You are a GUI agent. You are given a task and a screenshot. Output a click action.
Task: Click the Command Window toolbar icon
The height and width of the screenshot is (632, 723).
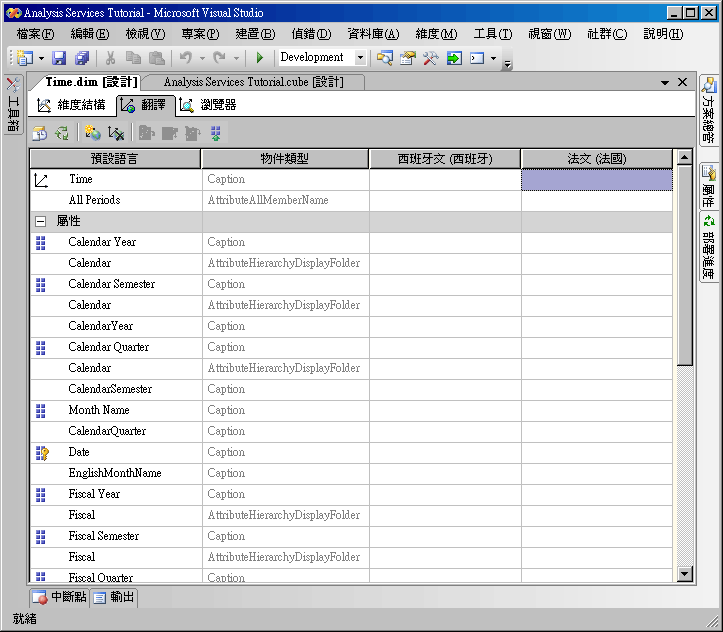[477, 58]
